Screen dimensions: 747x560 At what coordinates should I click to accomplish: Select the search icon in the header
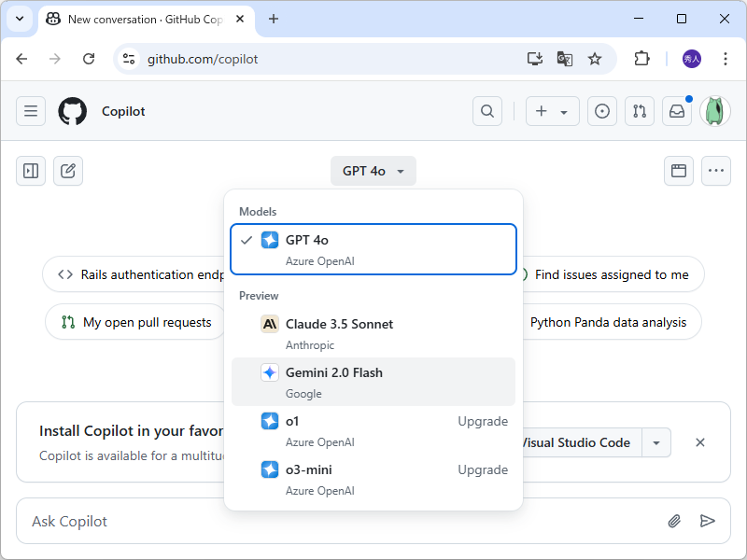[486, 111]
